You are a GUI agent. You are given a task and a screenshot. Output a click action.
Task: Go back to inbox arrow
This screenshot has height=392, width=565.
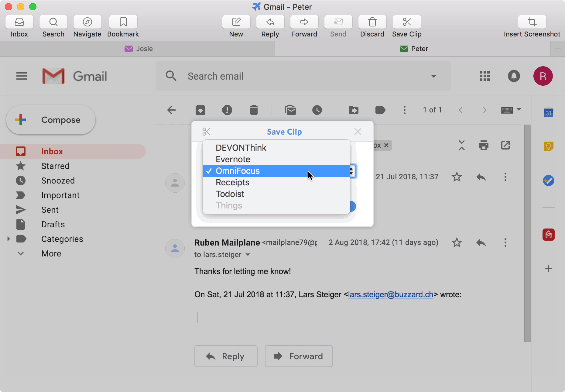[172, 110]
